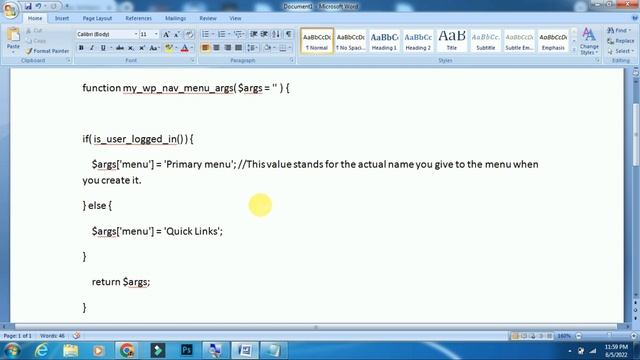Center align the paragraph

[216, 48]
